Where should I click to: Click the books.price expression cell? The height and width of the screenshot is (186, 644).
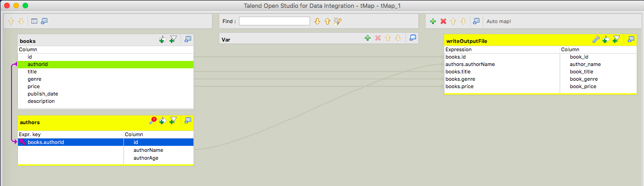coord(502,86)
